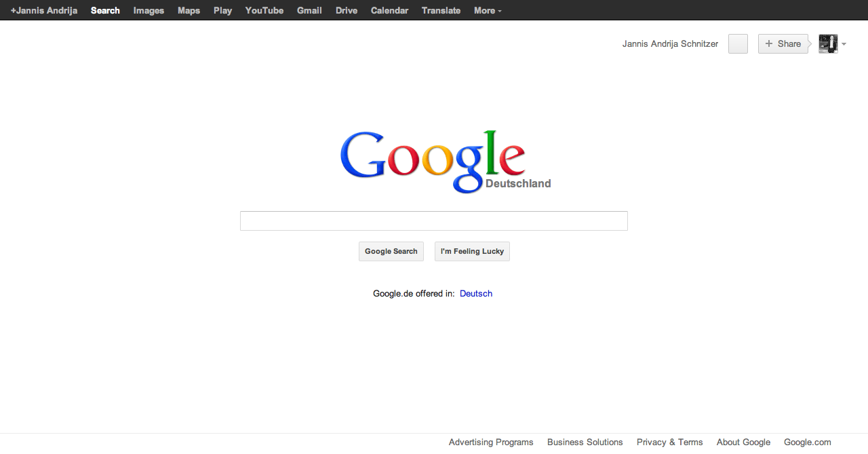The width and height of the screenshot is (868, 454).
Task: Go to Google.com link
Action: click(x=807, y=442)
